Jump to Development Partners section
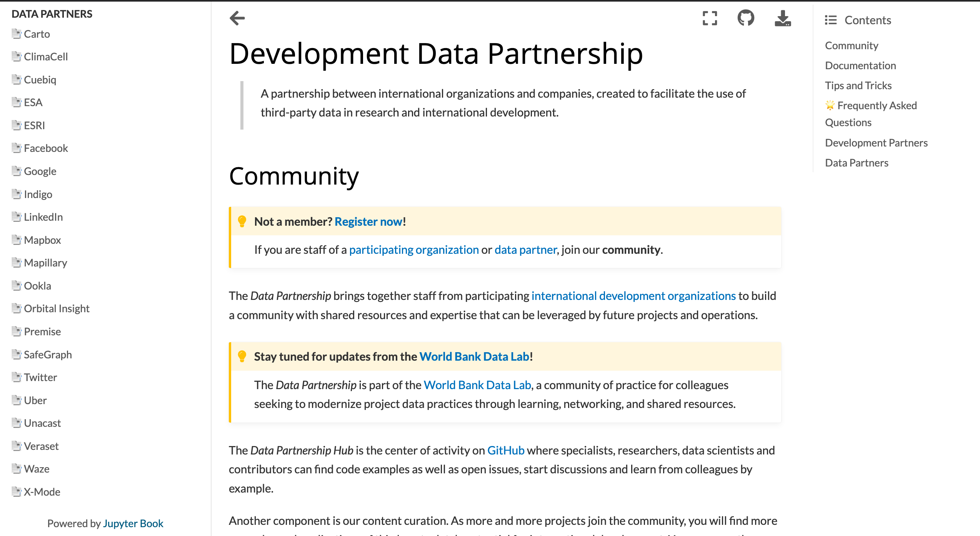 [876, 143]
